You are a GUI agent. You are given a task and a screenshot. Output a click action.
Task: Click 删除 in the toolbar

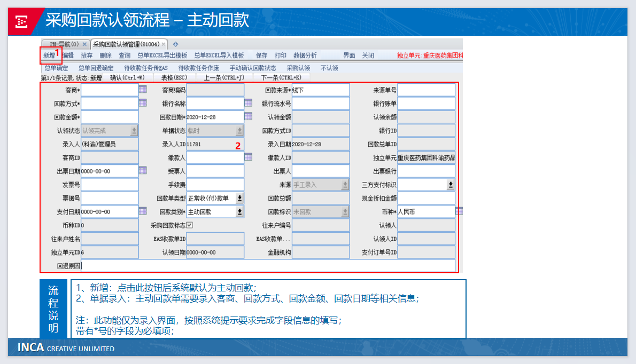pos(105,56)
